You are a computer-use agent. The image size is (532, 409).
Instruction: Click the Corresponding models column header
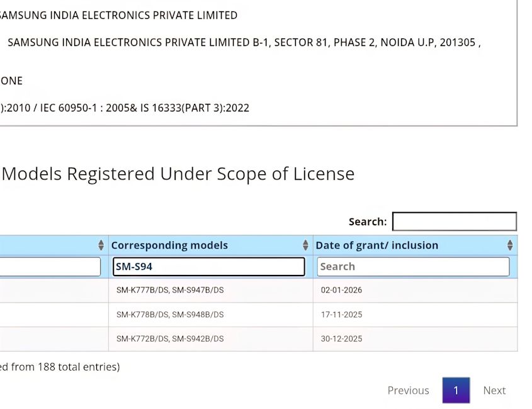click(169, 245)
